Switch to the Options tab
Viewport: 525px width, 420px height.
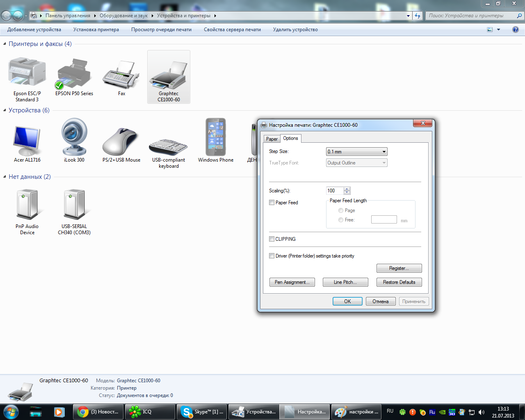point(291,138)
